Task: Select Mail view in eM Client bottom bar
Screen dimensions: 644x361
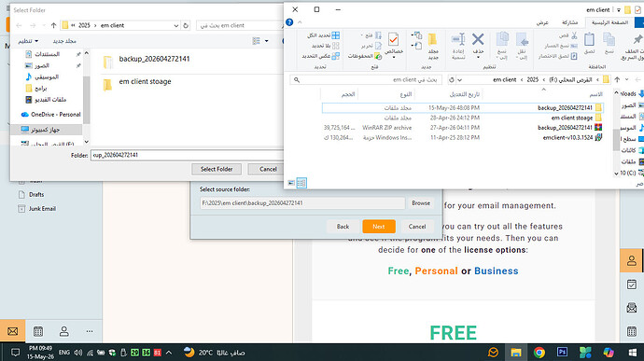Action: click(12, 331)
